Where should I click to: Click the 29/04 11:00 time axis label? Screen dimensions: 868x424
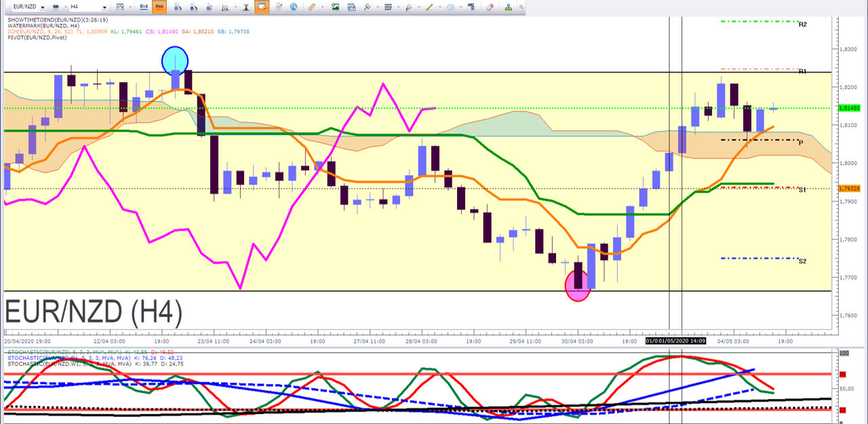[525, 341]
